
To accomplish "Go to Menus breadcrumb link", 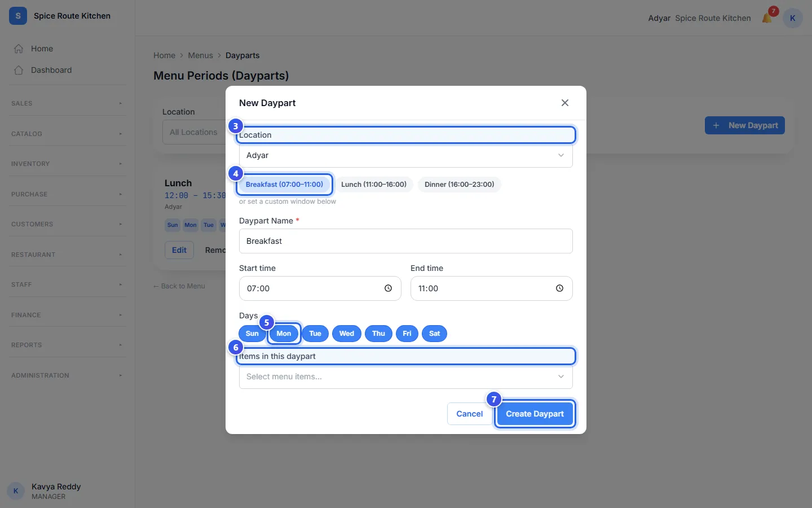I will pos(200,55).
